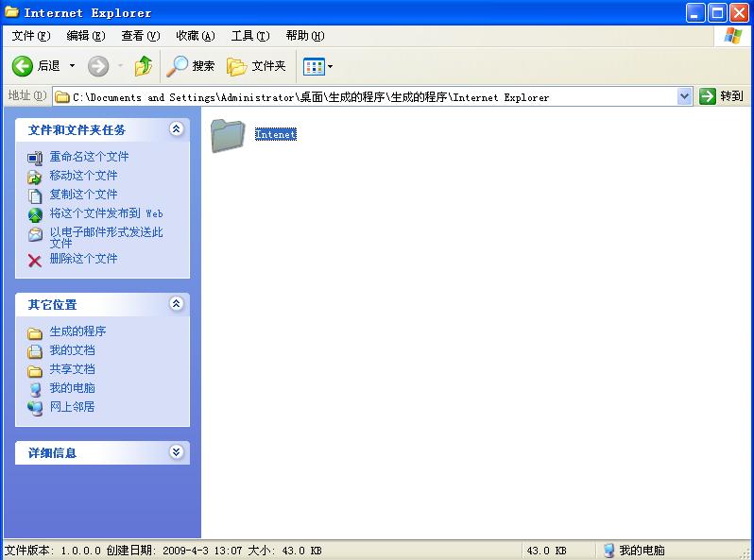Go up one folder level
This screenshot has width=754, height=560.
tap(144, 66)
